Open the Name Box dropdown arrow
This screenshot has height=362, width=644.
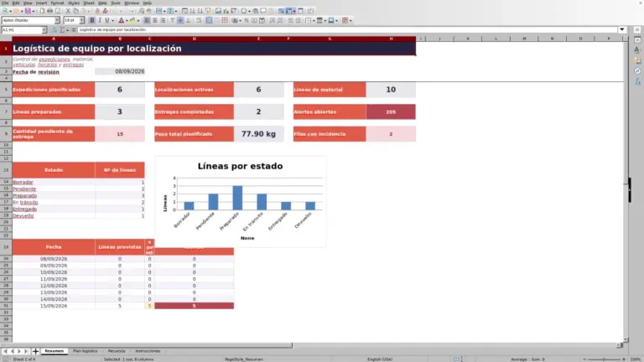(44, 29)
